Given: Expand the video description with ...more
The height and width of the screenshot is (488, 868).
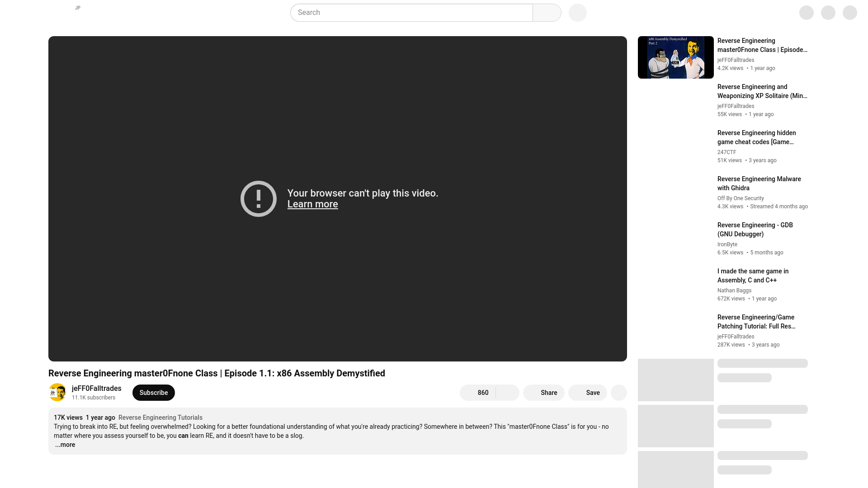Looking at the screenshot, I should click(64, 445).
